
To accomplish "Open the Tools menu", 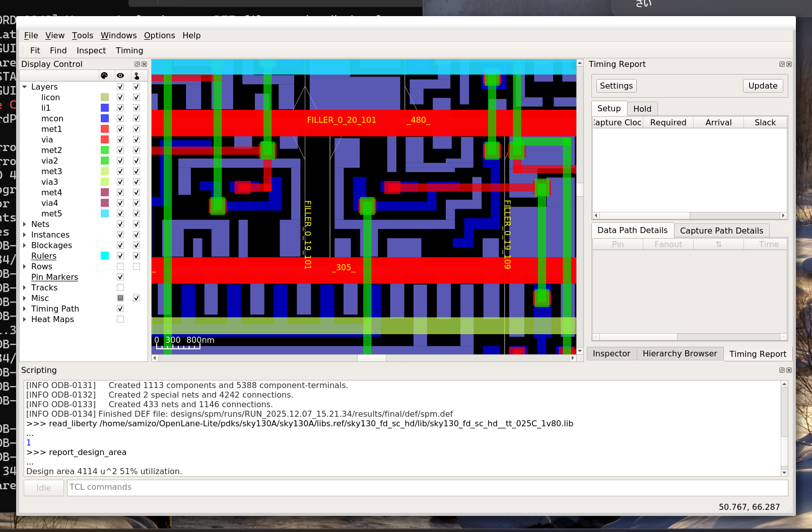I will 83,35.
